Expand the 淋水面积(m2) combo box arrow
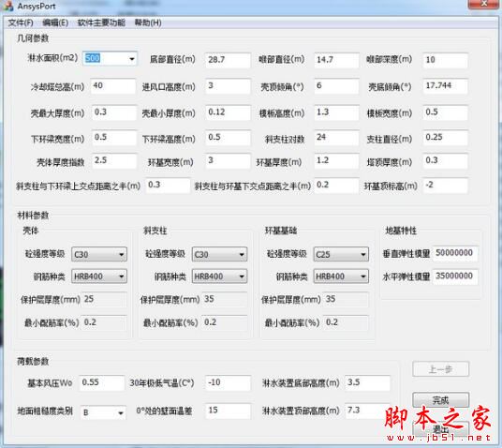This screenshot has width=502, height=448. (x=131, y=59)
